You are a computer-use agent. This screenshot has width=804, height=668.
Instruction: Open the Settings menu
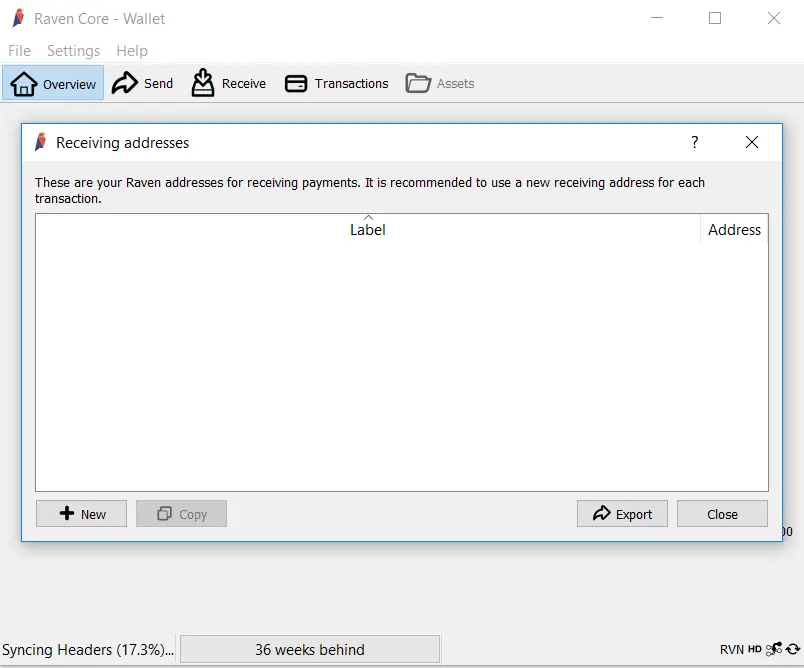coord(73,51)
